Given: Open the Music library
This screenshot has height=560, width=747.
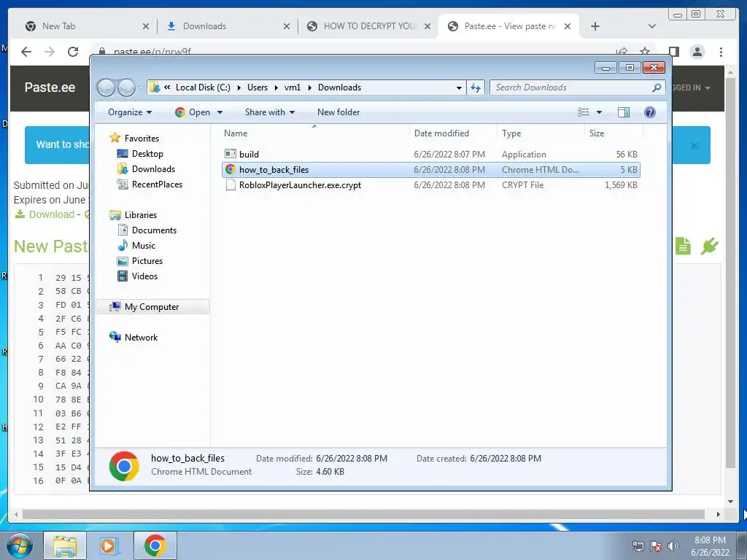Looking at the screenshot, I should click(144, 245).
